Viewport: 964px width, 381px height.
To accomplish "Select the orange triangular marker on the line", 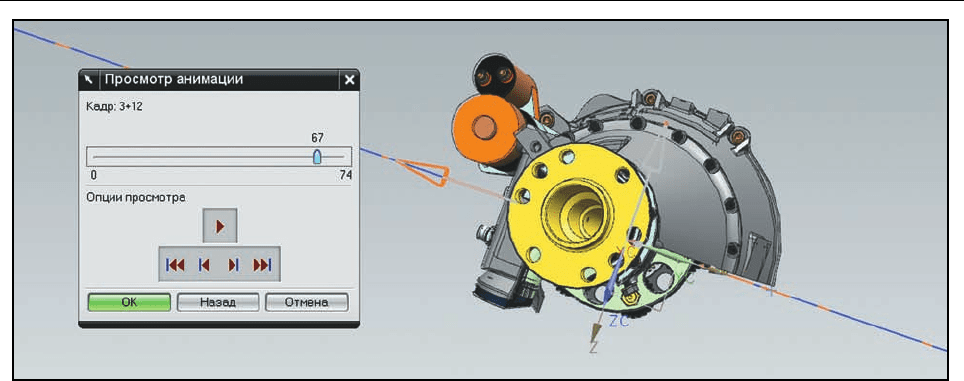I will [x=424, y=171].
